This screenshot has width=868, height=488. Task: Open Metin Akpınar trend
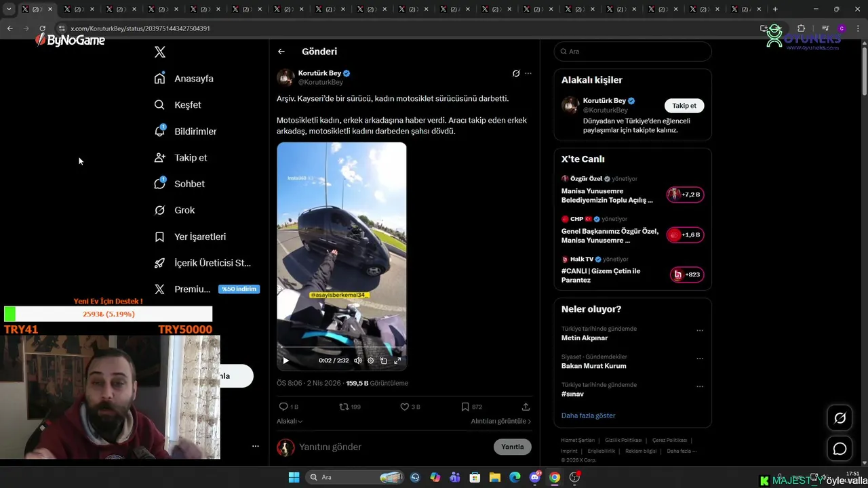pyautogui.click(x=585, y=338)
